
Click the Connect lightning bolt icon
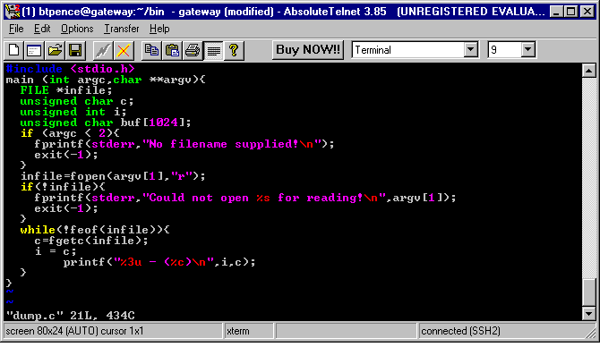[x=103, y=50]
